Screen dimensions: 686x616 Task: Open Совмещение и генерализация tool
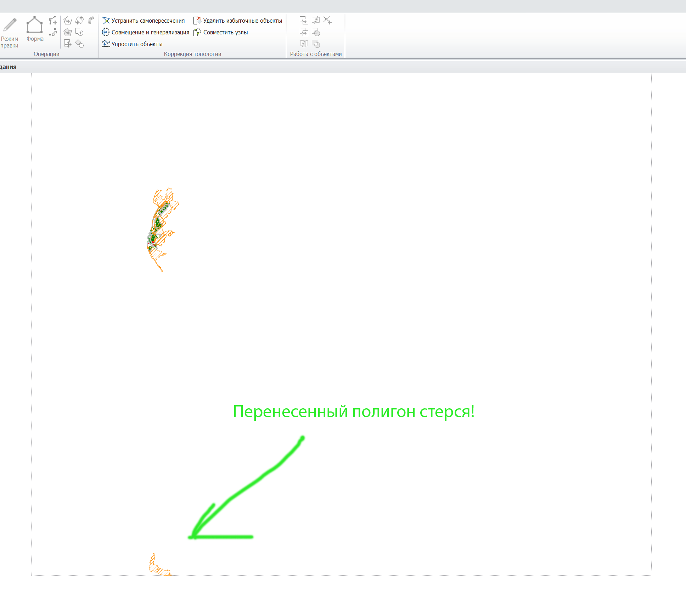pyautogui.click(x=146, y=32)
